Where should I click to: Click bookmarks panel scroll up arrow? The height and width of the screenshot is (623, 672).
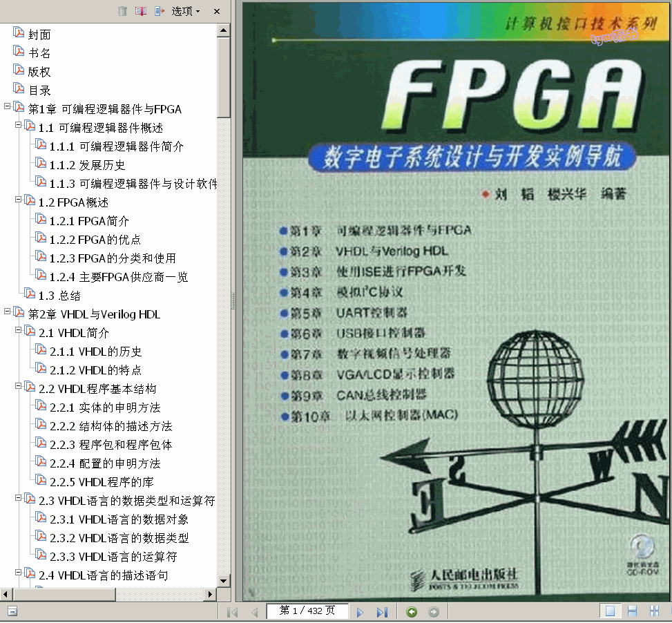click(223, 30)
